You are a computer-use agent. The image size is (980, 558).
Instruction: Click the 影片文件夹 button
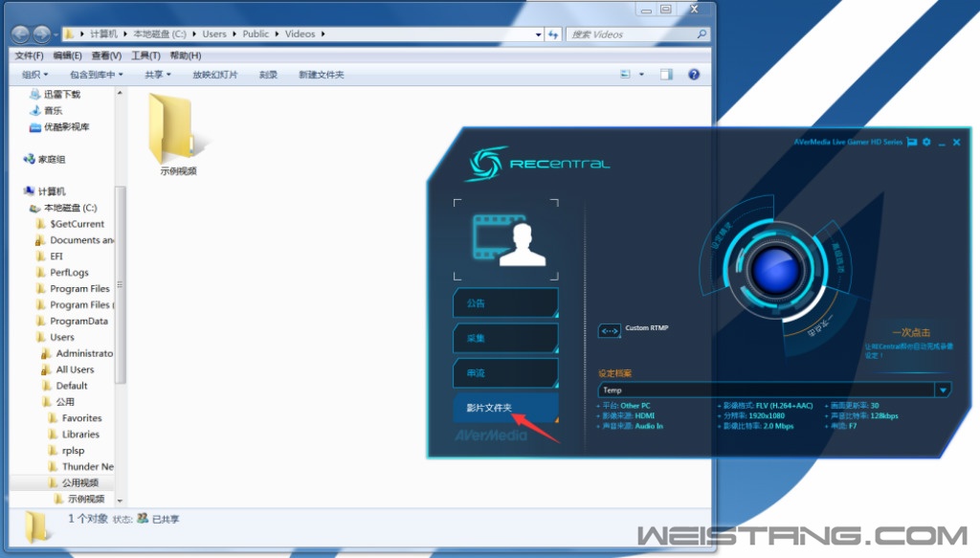[504, 408]
